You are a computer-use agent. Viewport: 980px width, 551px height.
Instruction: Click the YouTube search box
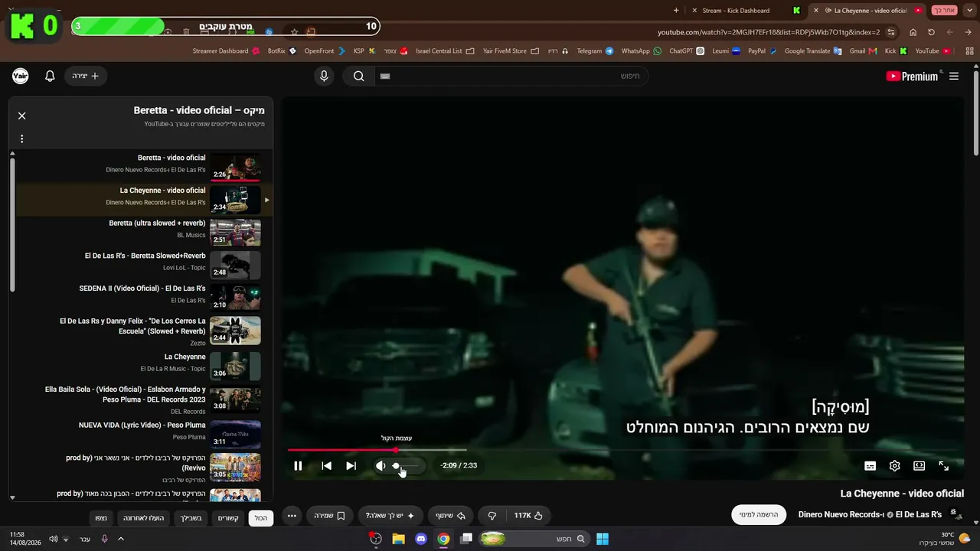[510, 76]
